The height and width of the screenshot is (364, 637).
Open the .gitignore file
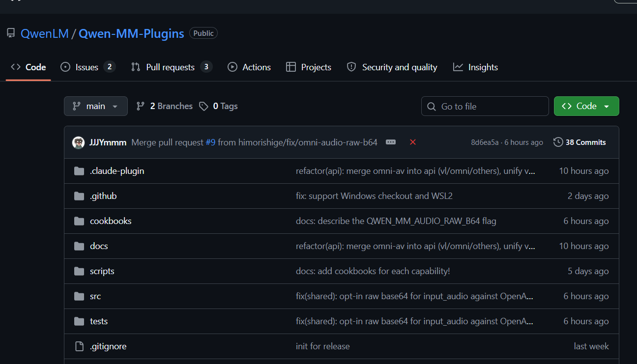tap(108, 346)
